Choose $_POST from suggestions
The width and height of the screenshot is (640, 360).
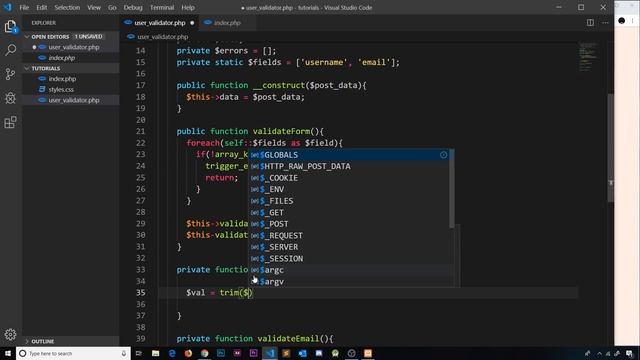pos(349,224)
